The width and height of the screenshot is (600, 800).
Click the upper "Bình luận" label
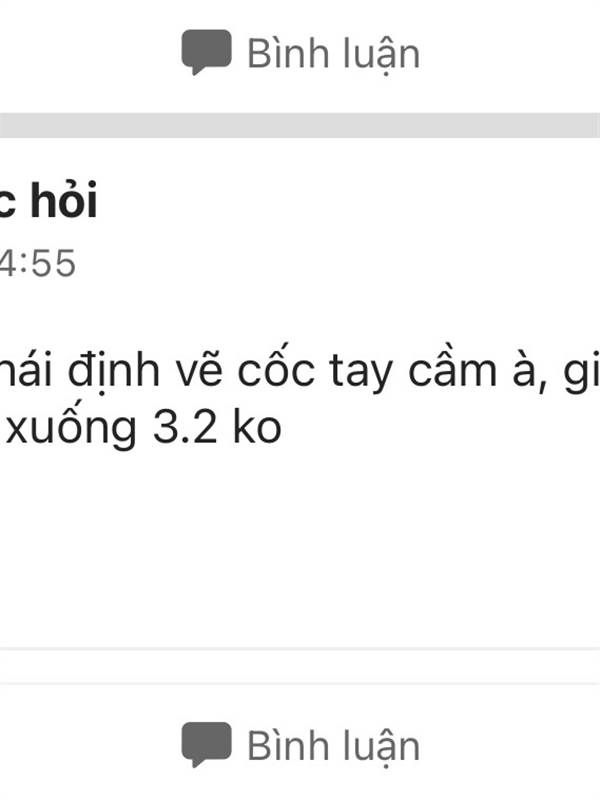point(334,54)
